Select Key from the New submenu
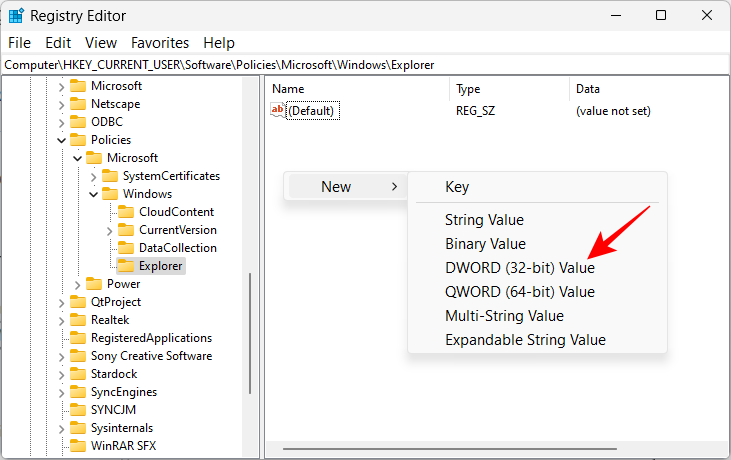 457,187
